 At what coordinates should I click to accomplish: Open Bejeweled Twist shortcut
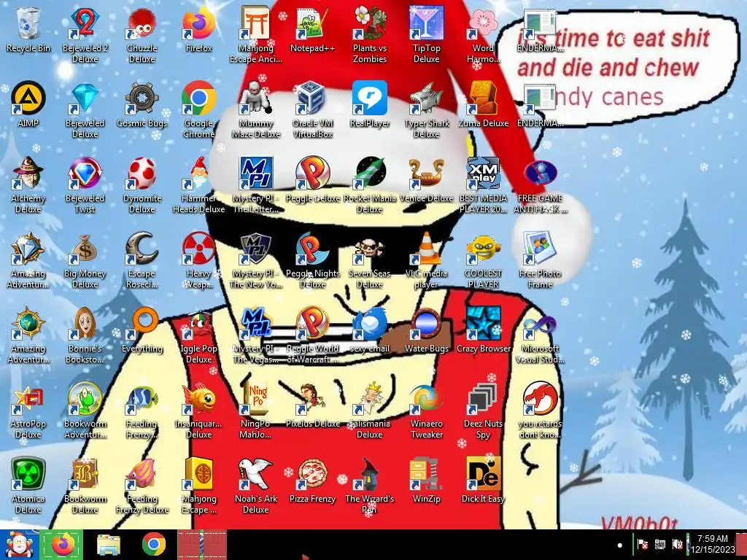(x=85, y=186)
